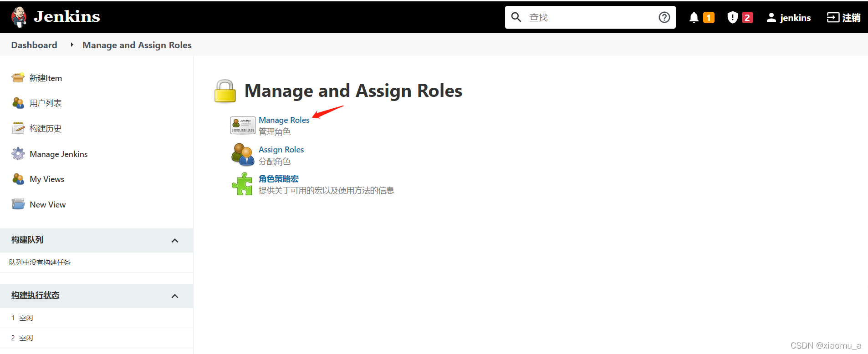Click the New View folder icon

(x=18, y=204)
